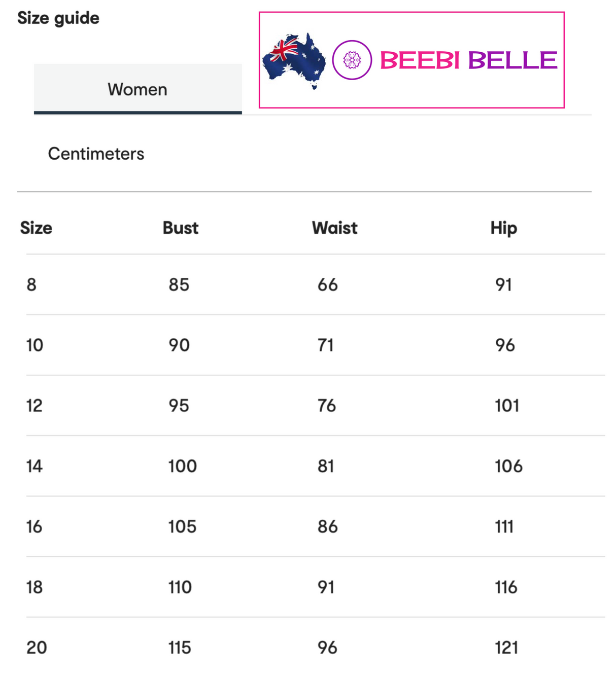Click waist value 86 for size 16
Viewport: 616px width, 678px height.
pyautogui.click(x=327, y=527)
